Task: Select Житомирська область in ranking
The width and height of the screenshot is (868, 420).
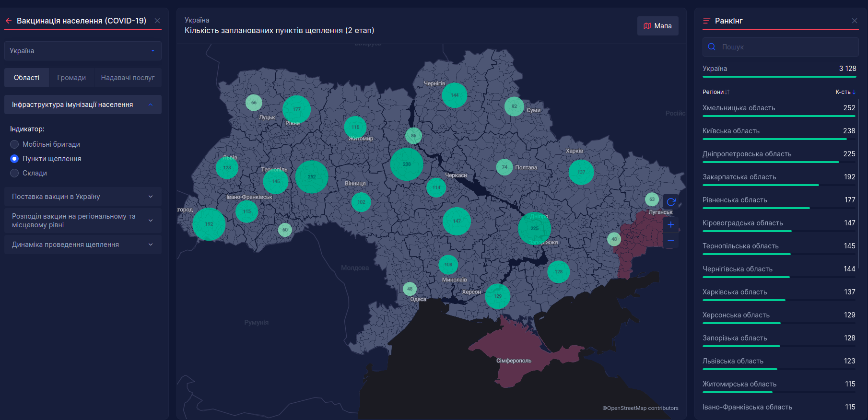Action: pyautogui.click(x=779, y=386)
